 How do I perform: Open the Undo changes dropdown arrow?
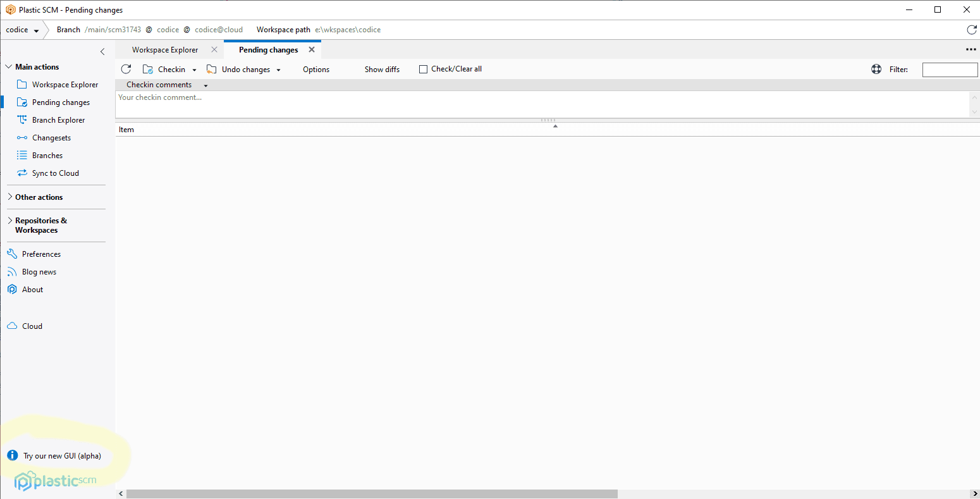[x=278, y=69]
